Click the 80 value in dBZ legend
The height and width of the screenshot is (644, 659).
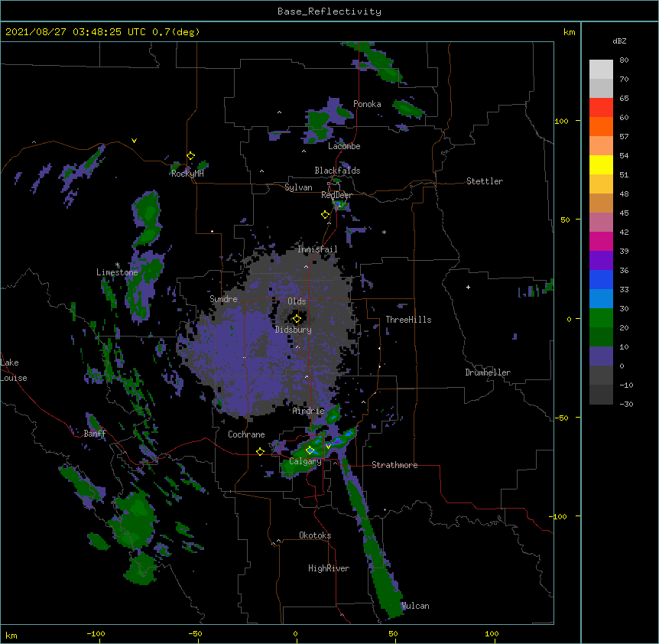click(x=624, y=60)
